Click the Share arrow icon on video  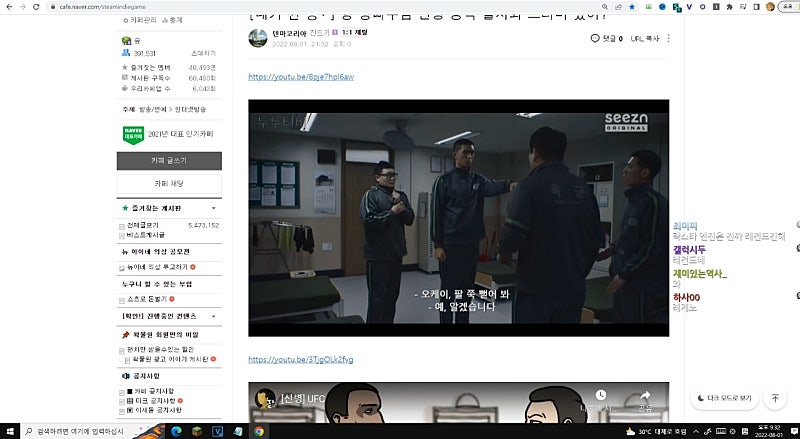coord(645,395)
